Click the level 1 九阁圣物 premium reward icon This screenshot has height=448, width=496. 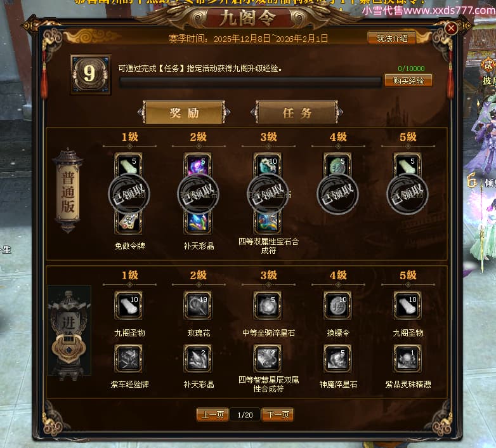pyautogui.click(x=128, y=305)
